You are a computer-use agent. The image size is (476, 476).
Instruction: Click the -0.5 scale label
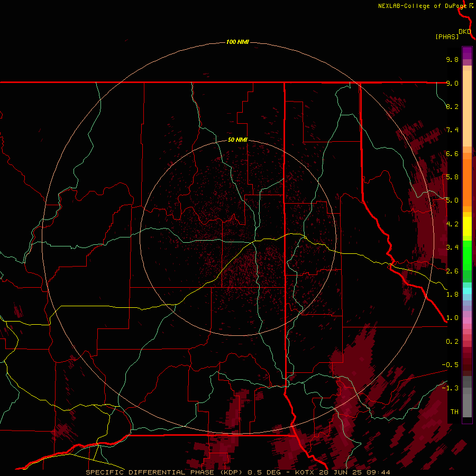point(450,365)
